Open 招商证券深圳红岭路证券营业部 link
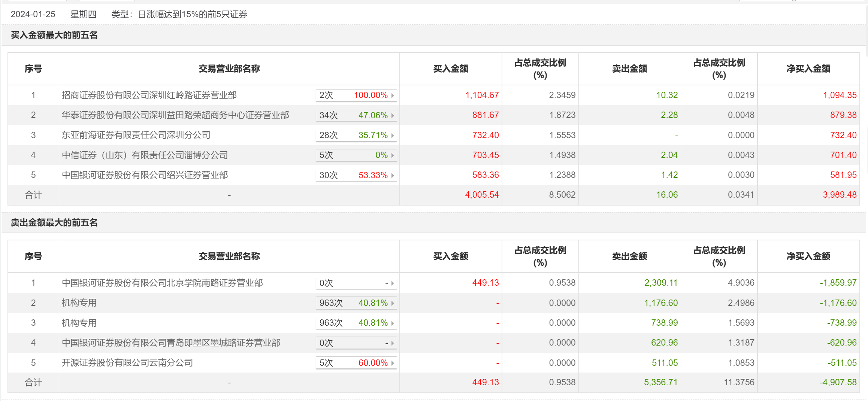This screenshot has width=868, height=401. tap(149, 95)
